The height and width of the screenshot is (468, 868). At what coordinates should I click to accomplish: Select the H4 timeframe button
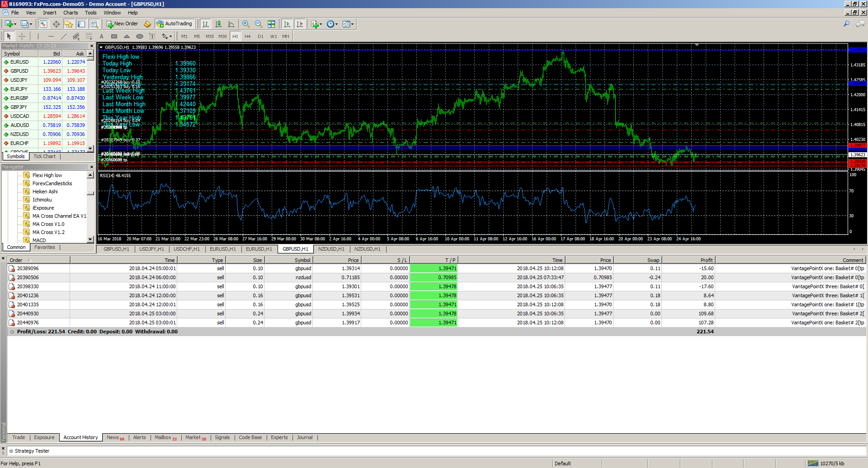247,36
